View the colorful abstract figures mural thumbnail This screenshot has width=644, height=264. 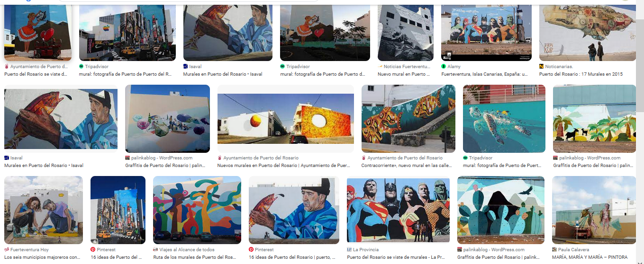[x=197, y=210]
